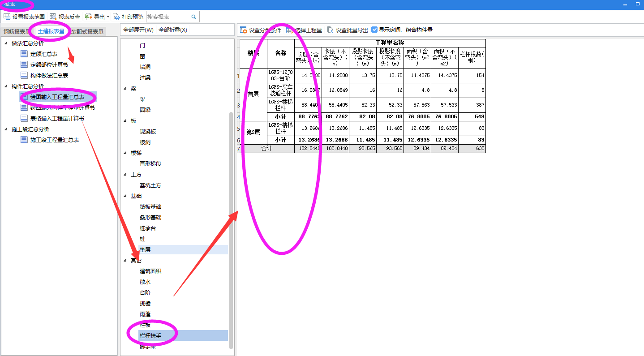This screenshot has width=644, height=356.
Task: Collapse the 施工段汇总分析 group
Action: pos(6,129)
